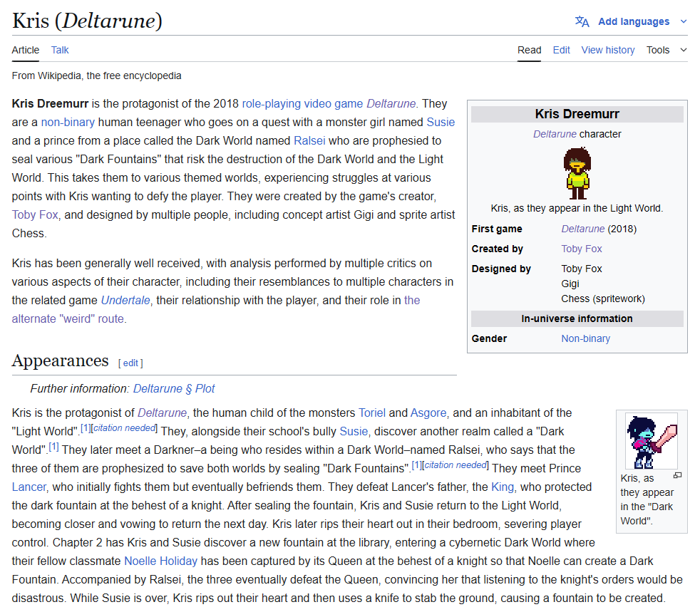Open the Undertale link

[x=125, y=300]
